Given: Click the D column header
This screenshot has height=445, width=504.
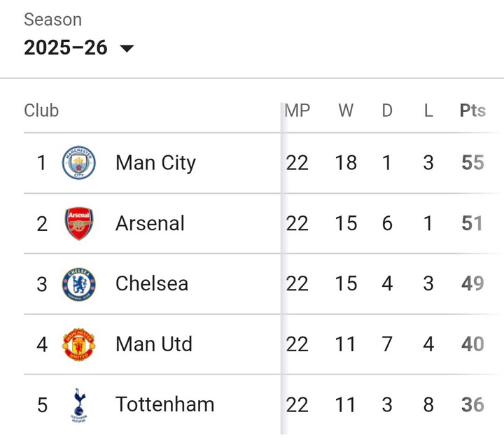Looking at the screenshot, I should (387, 111).
